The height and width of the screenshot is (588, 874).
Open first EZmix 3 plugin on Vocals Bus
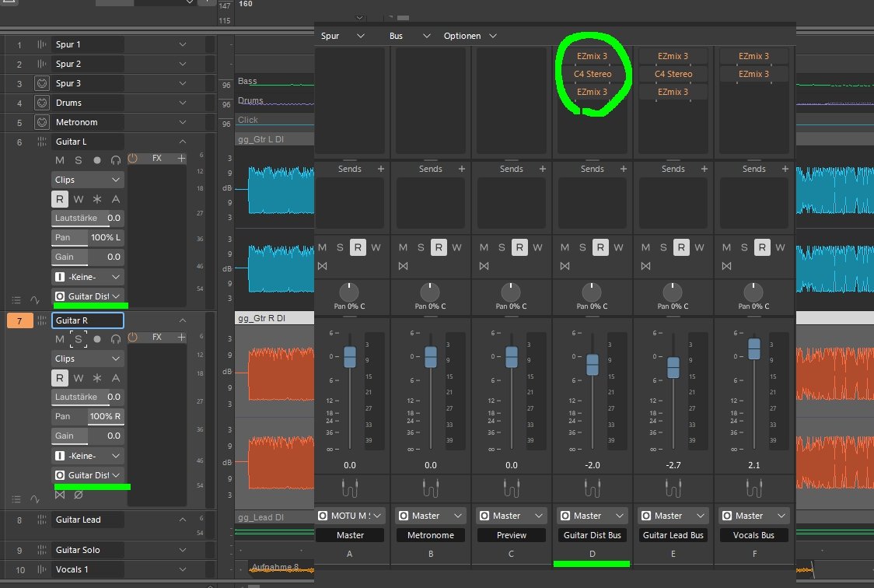(754, 56)
